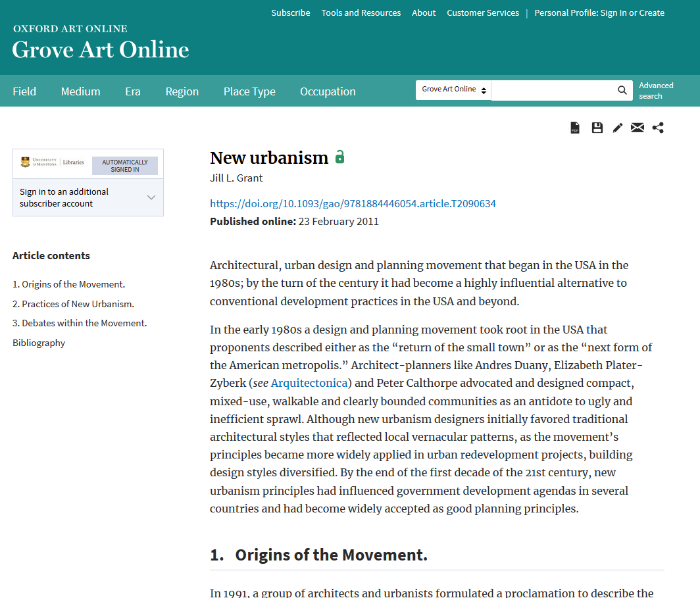Click the Save article floppy disk icon
This screenshot has height=598, width=700.
point(597,128)
